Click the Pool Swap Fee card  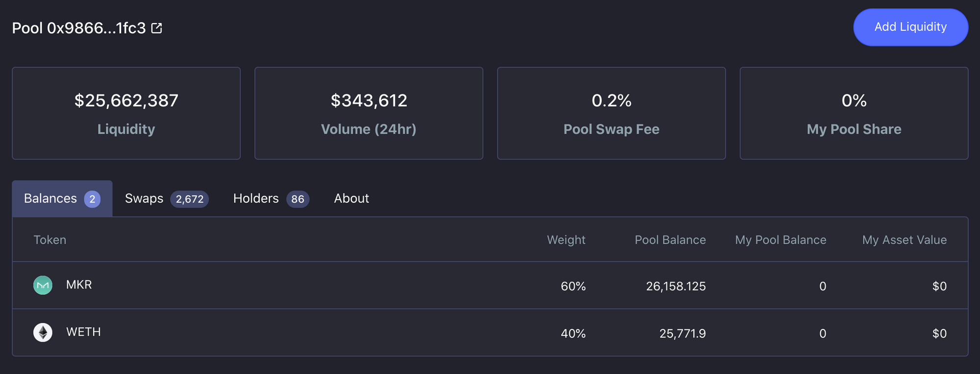coord(612,113)
